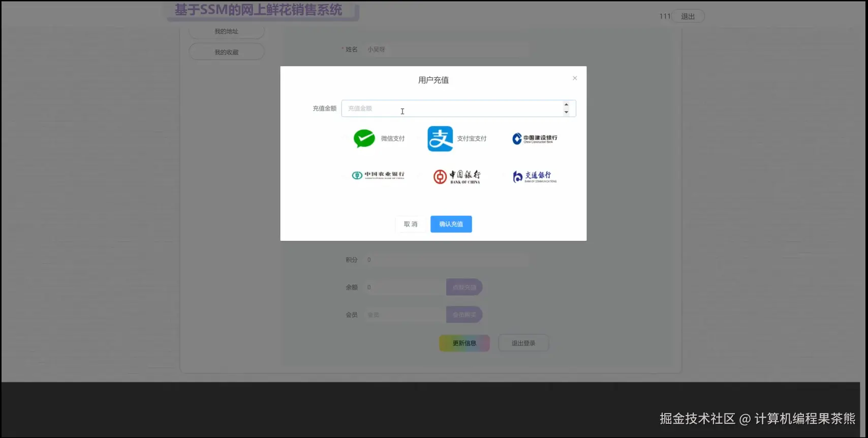Viewport: 868px width, 438px height.
Task: Close the 用户充值 dialog with X
Action: click(575, 78)
